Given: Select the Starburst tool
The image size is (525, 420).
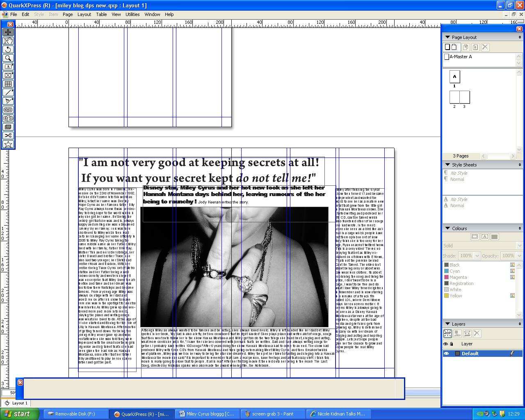Looking at the screenshot, I should coord(8,144).
